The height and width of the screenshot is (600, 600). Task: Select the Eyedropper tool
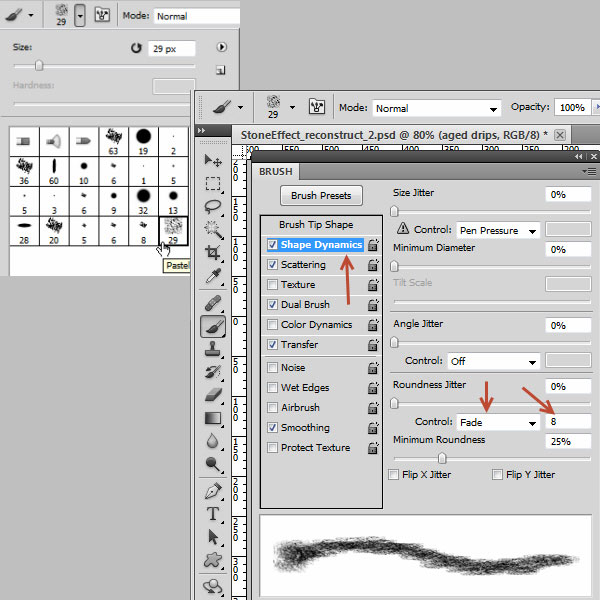tap(213, 276)
